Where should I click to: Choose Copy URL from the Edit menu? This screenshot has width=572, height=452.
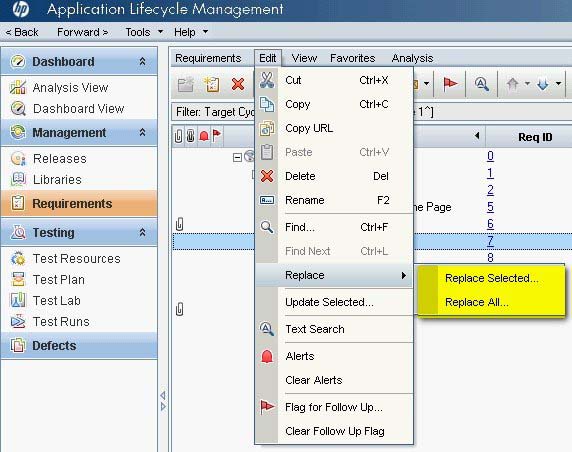pos(309,128)
